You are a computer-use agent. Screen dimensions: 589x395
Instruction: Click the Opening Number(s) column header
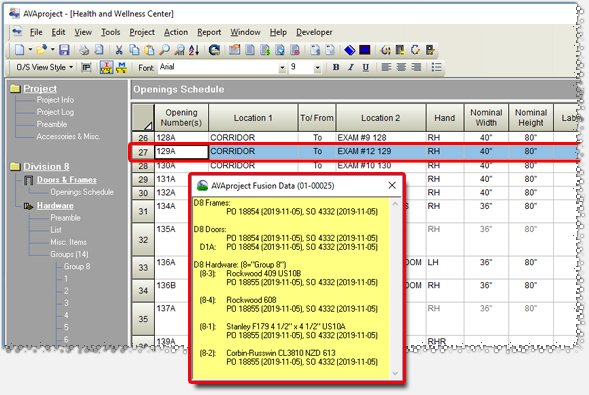(x=181, y=118)
